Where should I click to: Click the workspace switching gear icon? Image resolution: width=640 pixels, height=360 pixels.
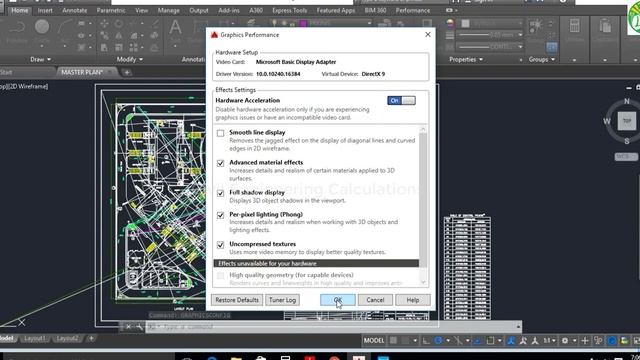click(x=565, y=340)
